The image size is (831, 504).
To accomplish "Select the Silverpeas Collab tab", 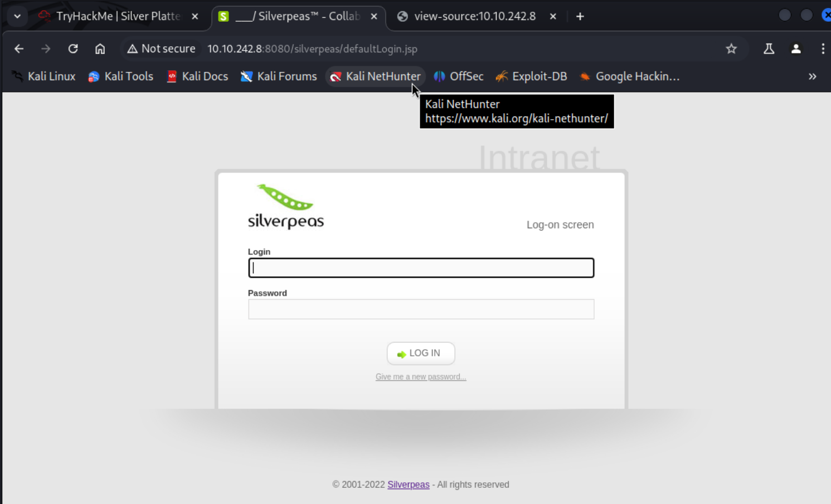I will [x=298, y=16].
